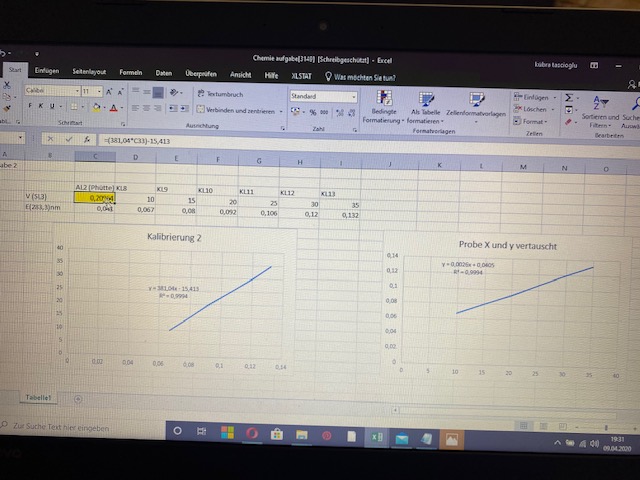This screenshot has width=640, height=480.
Task: Click the cell borders icon
Action: point(74,107)
